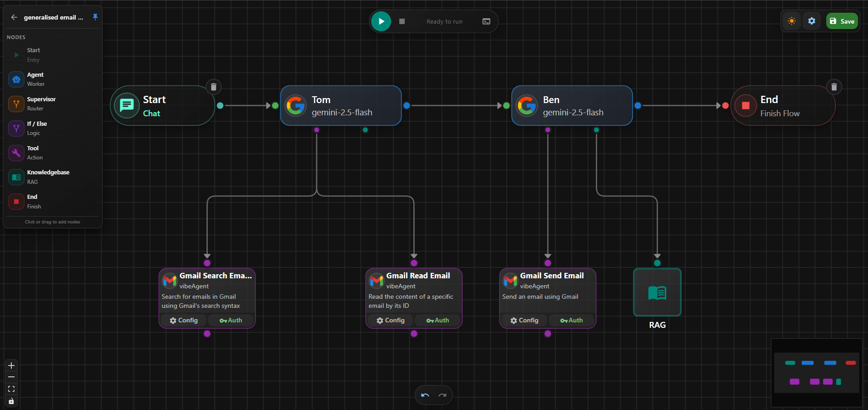Click End node's red input connector

pyautogui.click(x=726, y=105)
